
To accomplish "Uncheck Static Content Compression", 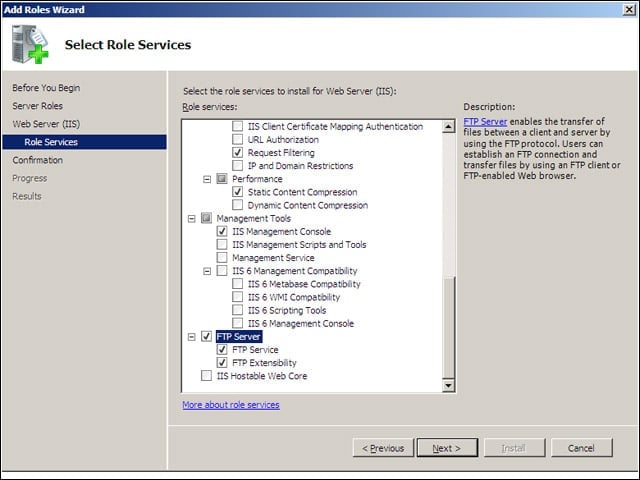I will click(x=237, y=191).
